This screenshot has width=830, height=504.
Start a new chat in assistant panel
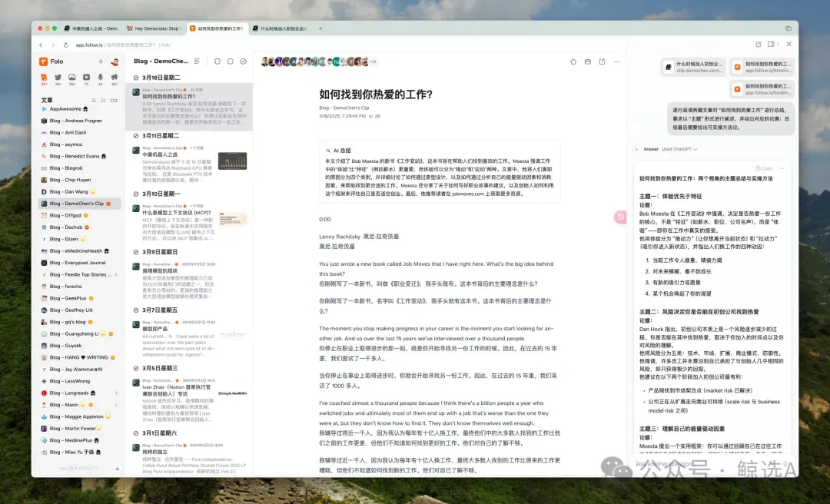[x=759, y=45]
